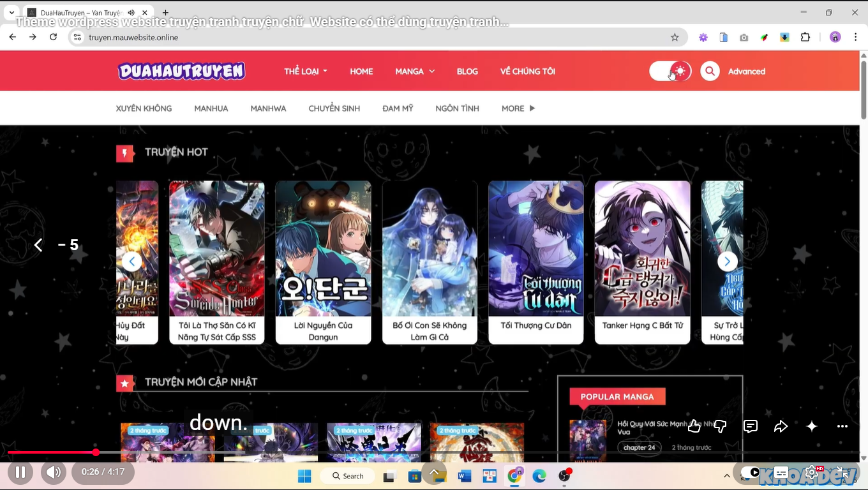Viewport: 868px width, 490px height.
Task: Select the MANHUA category
Action: point(211,108)
